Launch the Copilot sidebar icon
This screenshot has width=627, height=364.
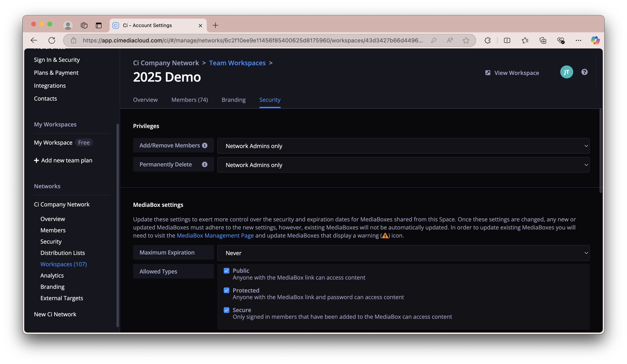click(595, 40)
